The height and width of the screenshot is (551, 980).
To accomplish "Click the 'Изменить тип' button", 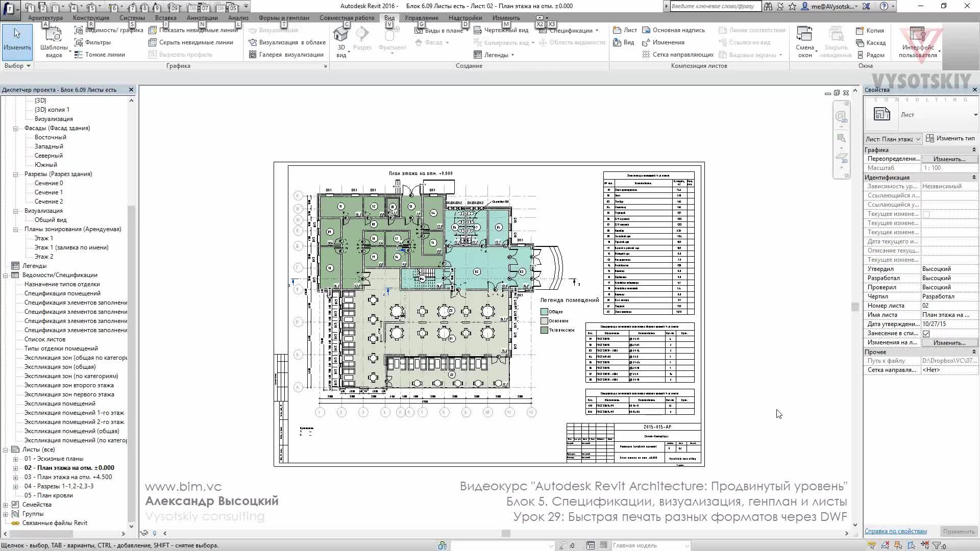I will pos(950,138).
